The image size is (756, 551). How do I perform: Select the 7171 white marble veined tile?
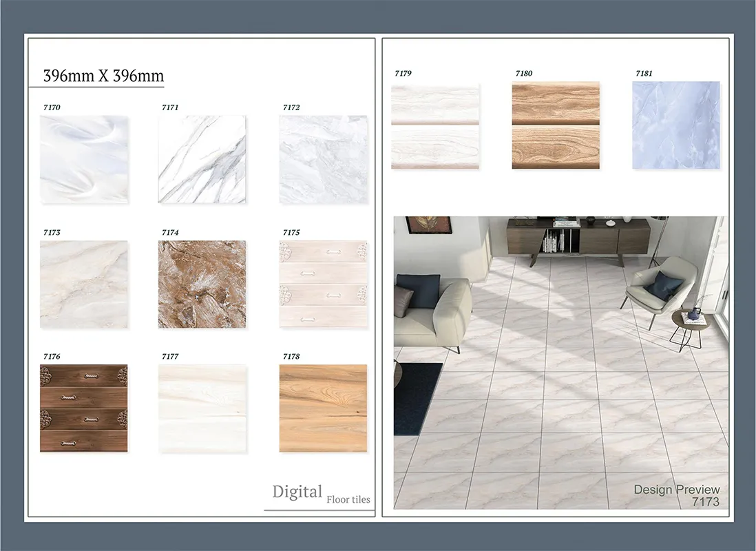point(202,159)
